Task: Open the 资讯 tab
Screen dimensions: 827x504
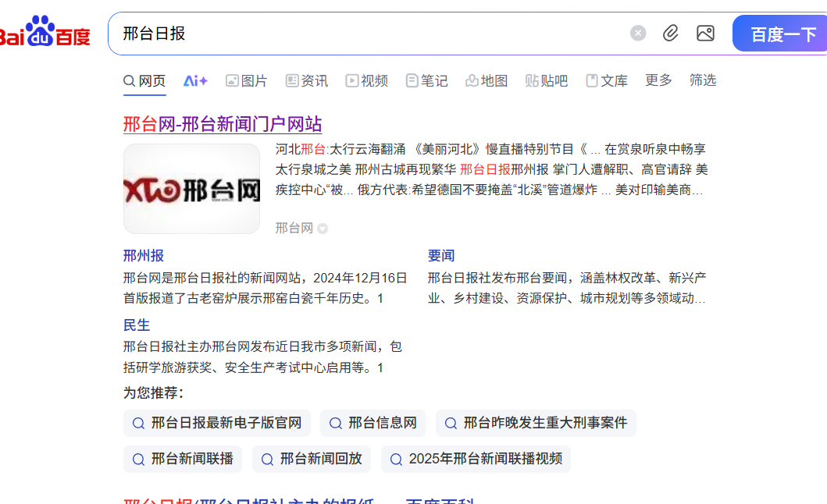Action: 306,80
